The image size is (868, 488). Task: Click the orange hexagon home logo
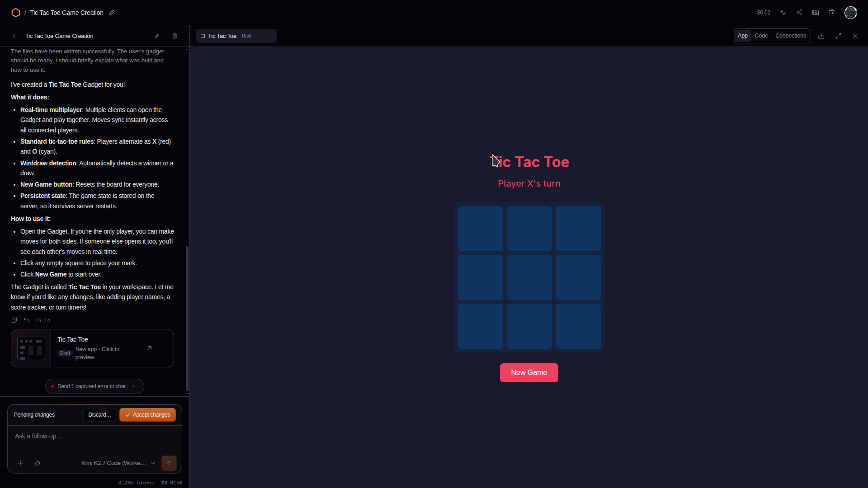[x=16, y=13]
